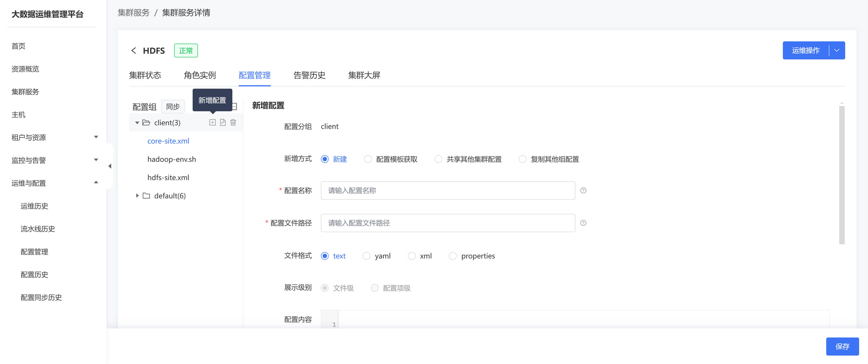868x364 pixels.
Task: Click 集群服务 breadcrumb link
Action: 134,13
